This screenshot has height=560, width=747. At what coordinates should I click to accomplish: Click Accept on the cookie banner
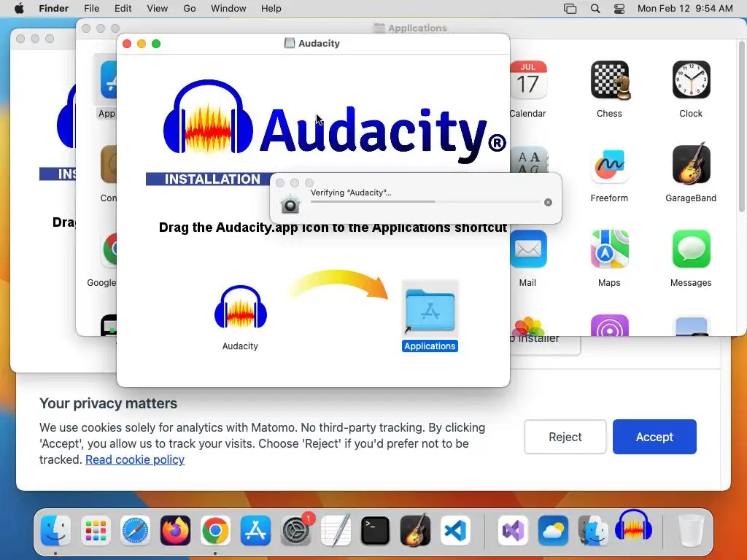654,437
